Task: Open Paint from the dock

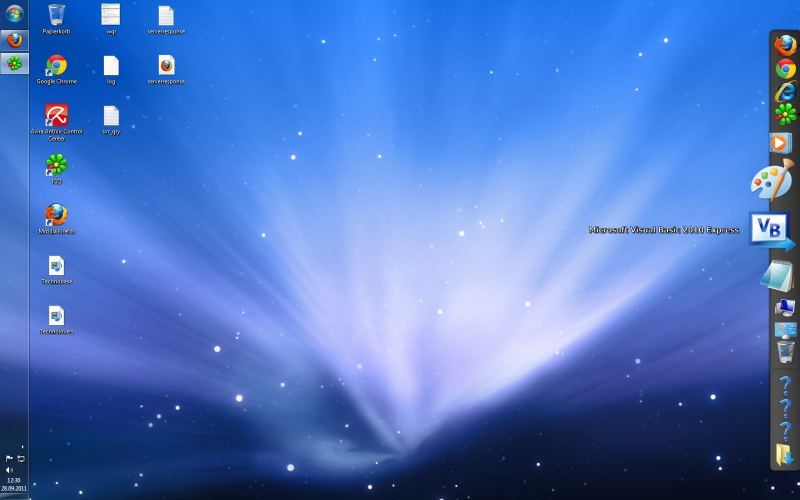Action: [x=773, y=180]
